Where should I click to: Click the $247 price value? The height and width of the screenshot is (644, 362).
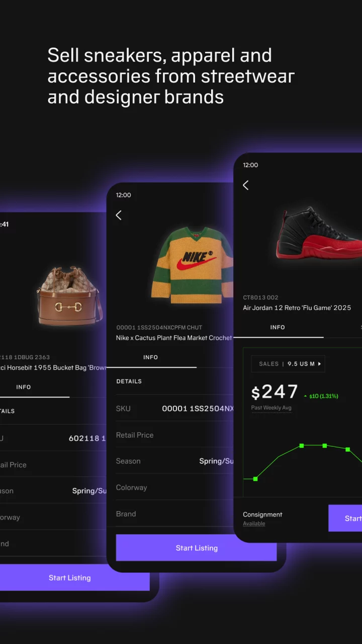click(275, 392)
